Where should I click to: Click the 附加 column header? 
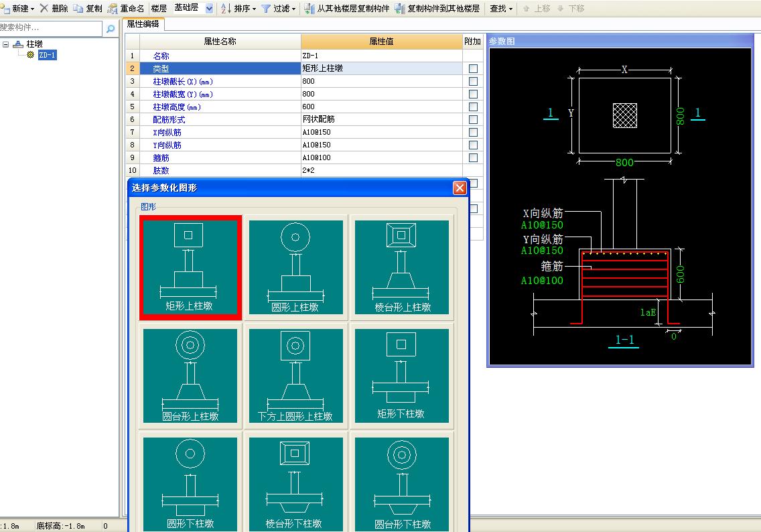click(x=473, y=42)
